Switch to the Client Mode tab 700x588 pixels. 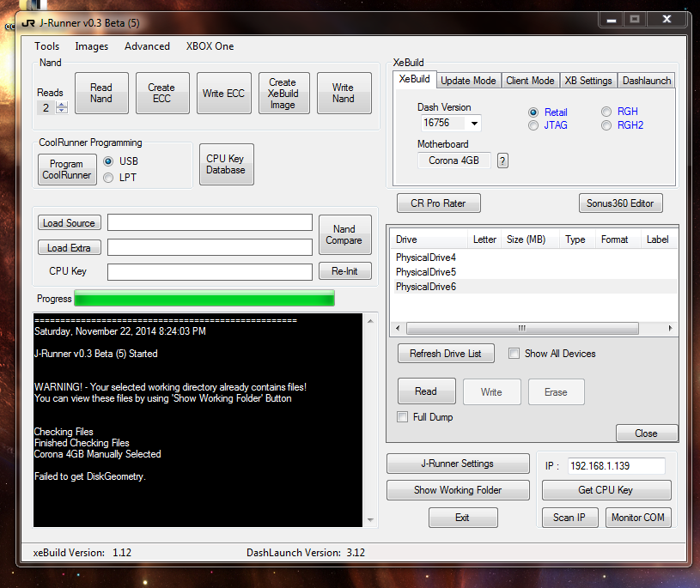coord(530,81)
